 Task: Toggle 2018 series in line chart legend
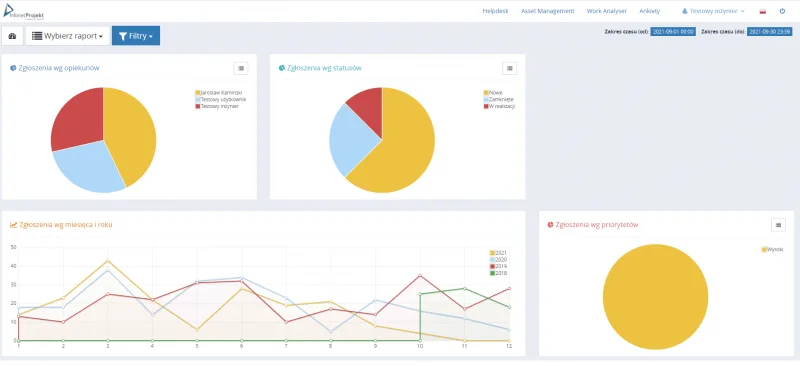[498, 273]
